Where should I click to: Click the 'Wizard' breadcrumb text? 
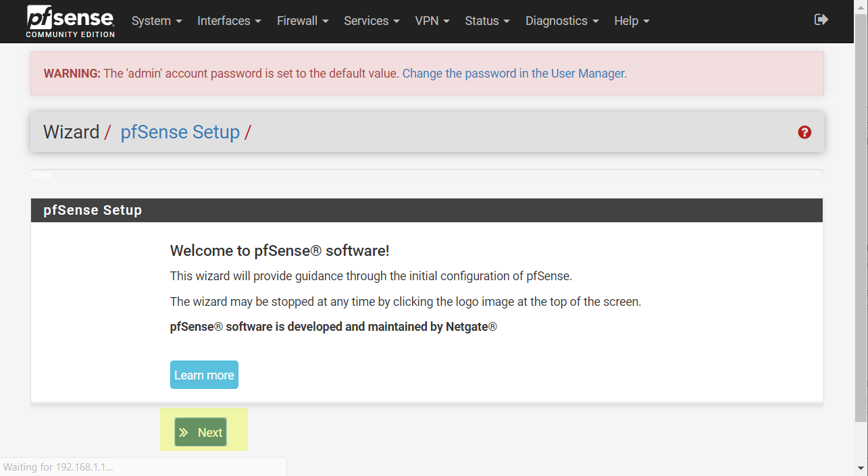(72, 132)
